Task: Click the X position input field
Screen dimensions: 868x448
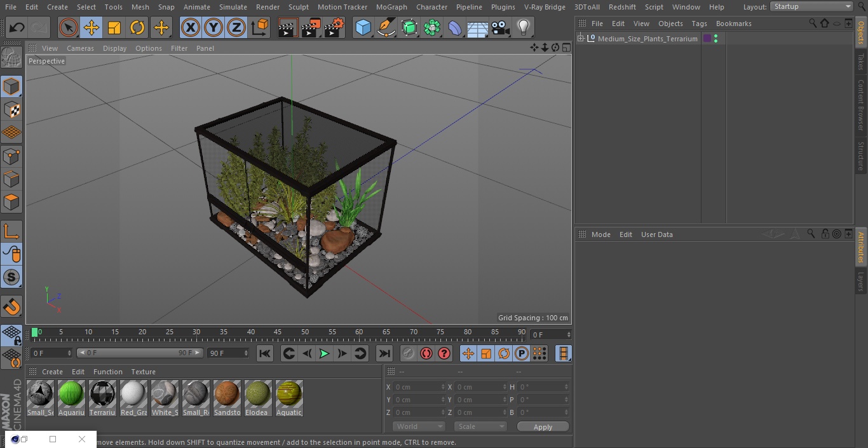Action: coord(418,387)
